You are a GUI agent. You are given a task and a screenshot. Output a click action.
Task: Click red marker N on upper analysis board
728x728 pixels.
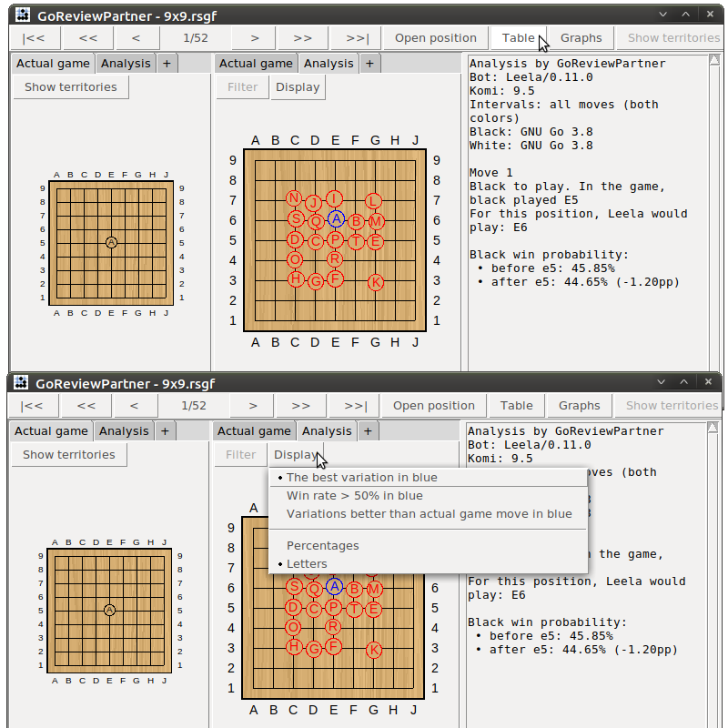[x=294, y=198]
